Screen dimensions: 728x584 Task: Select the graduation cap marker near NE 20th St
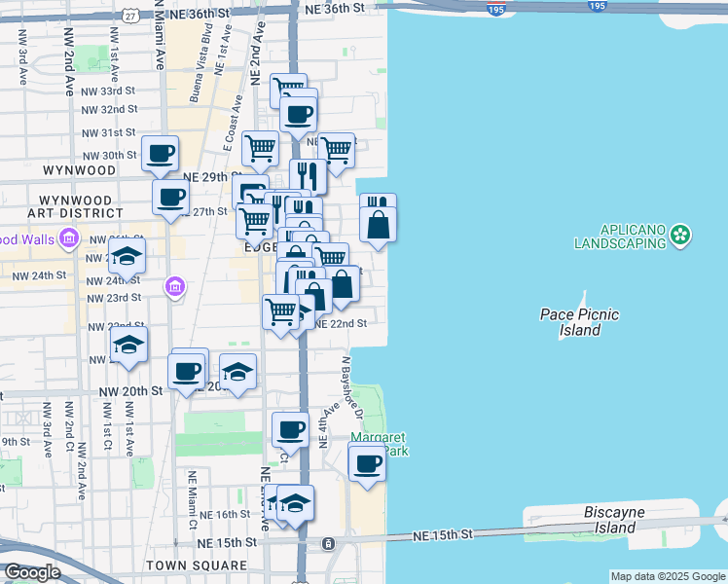[237, 375]
